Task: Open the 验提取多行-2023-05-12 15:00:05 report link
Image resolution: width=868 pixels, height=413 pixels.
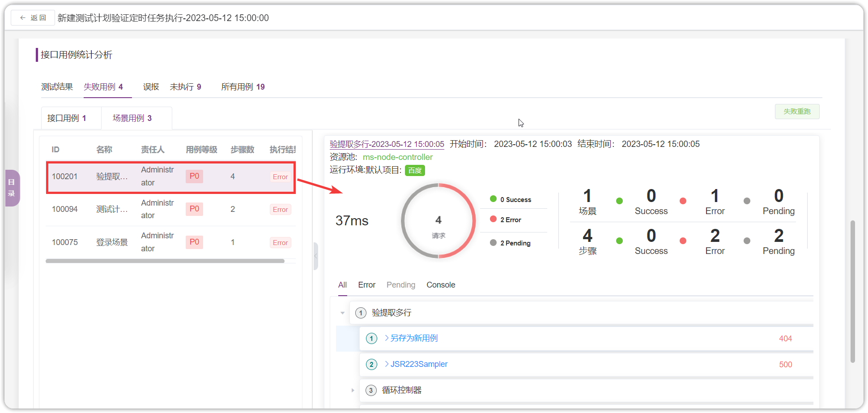Action: [x=387, y=144]
